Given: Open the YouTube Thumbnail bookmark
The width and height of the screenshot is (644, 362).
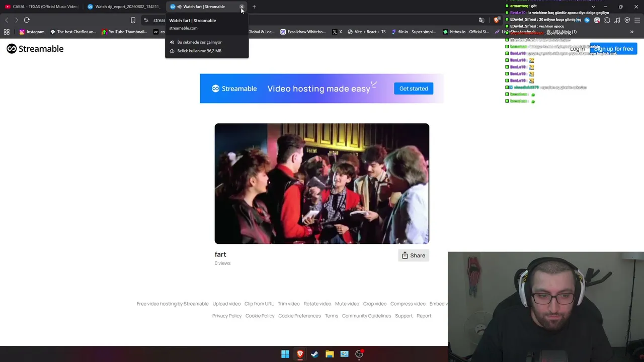Looking at the screenshot, I should coord(124,32).
